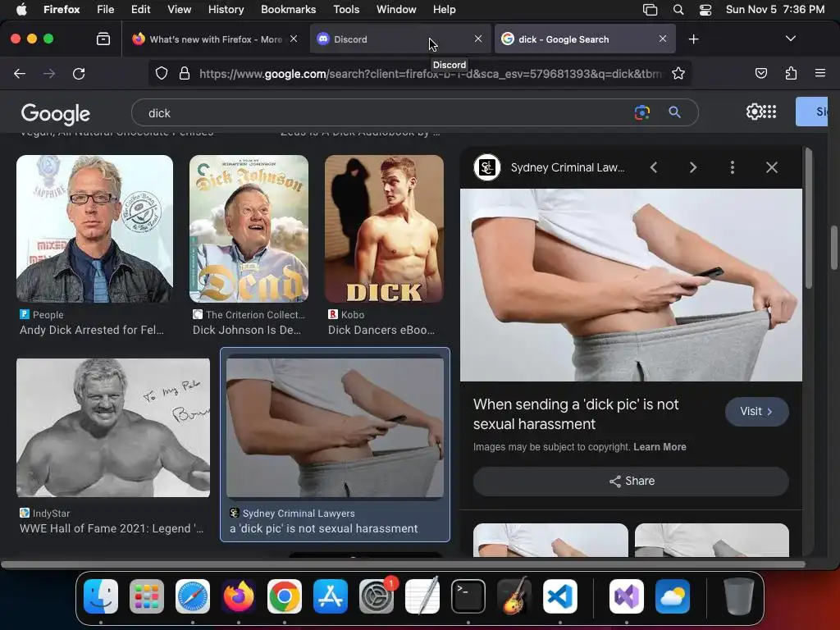Open the tracking protection shield icon
The image size is (840, 630).
click(x=162, y=73)
